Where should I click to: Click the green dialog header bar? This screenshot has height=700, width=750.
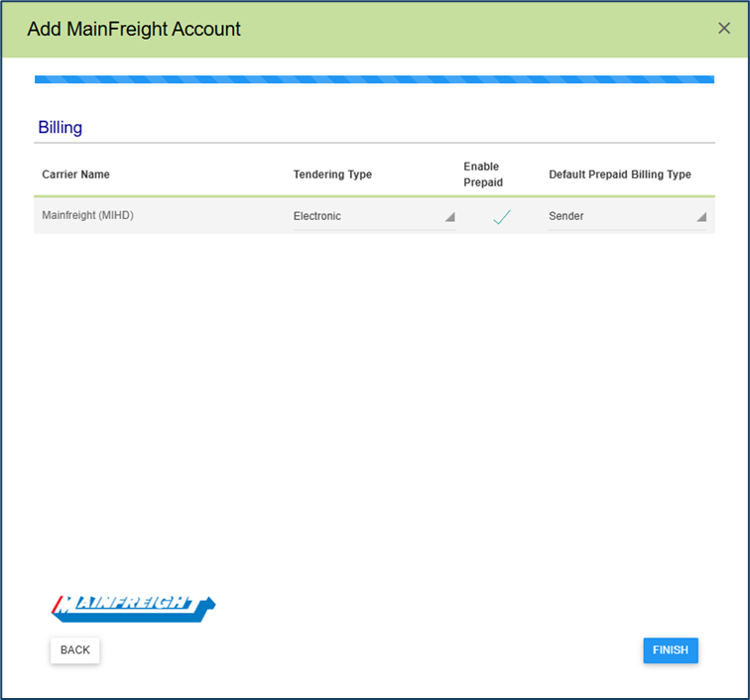coord(446,29)
